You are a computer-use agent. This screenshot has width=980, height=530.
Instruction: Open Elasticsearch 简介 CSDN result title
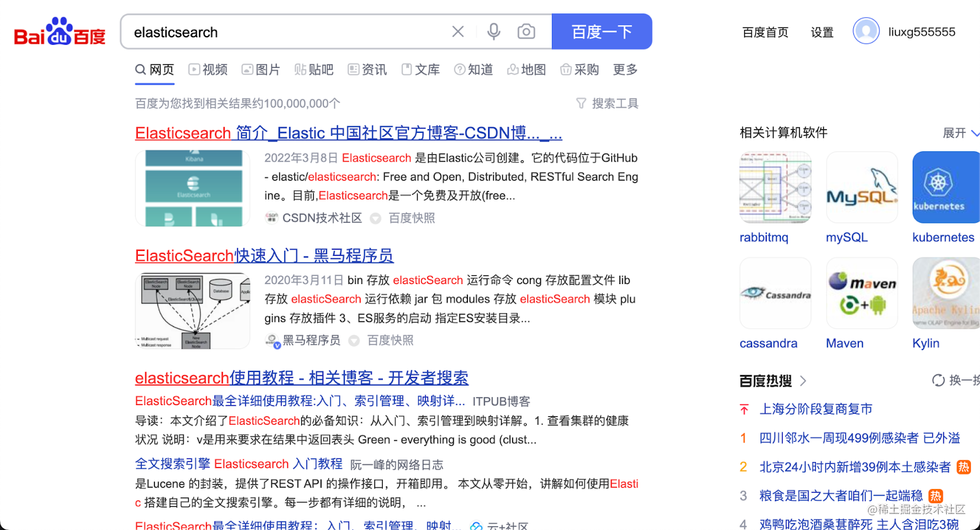click(349, 133)
